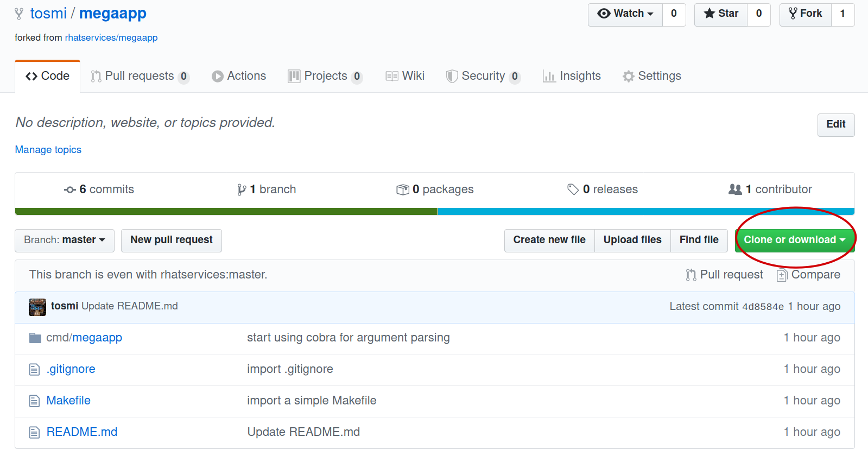Open the rhatservices/megaapp upstream link
Viewport: 868px width, 456px height.
tap(111, 38)
